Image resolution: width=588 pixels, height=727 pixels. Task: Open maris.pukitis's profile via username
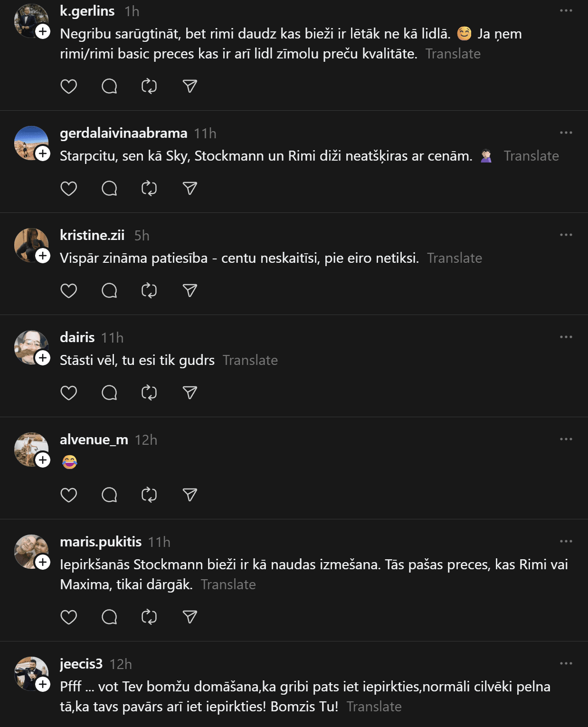pyautogui.click(x=101, y=542)
